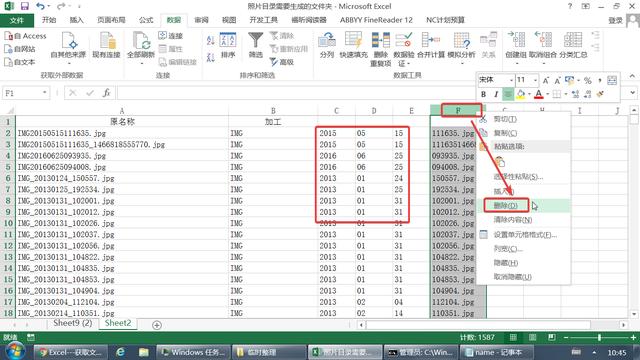Switch to 插入 Insert tab
Image resolution: width=640 pixels, height=360 pixels.
[76, 20]
